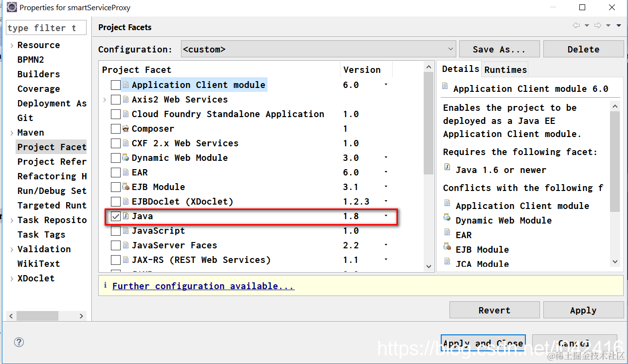
Task: Click the forward navigation arrow icon
Action: [x=598, y=25]
